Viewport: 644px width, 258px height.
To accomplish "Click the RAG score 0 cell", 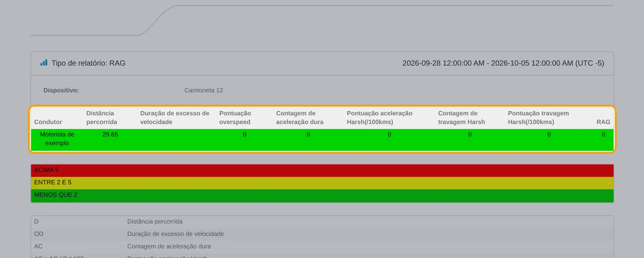I will (x=604, y=135).
